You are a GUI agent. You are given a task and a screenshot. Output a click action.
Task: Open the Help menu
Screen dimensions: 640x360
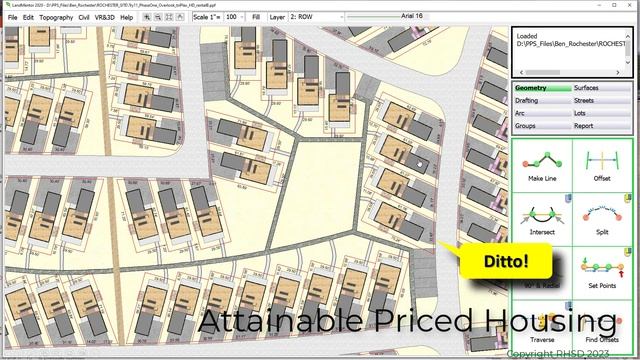127,17
